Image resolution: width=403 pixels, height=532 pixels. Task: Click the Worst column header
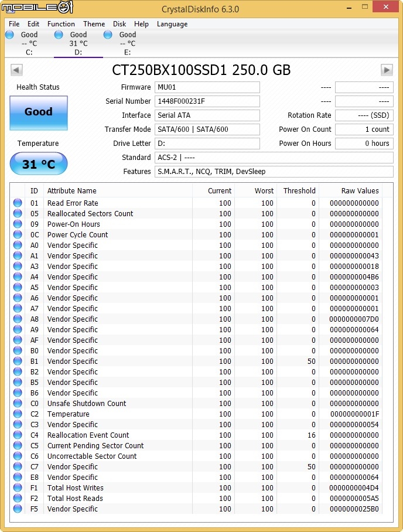[x=256, y=190]
